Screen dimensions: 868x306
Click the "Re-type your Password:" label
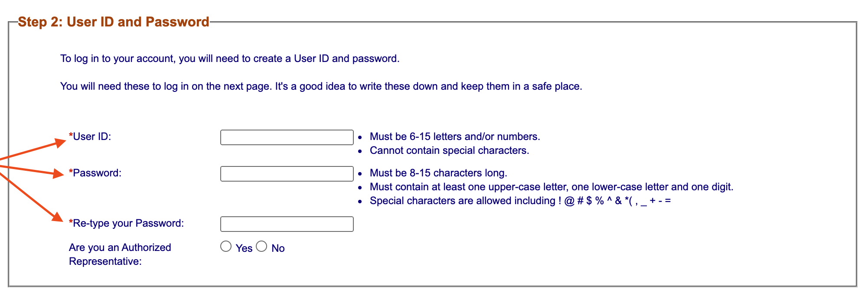coord(128,223)
